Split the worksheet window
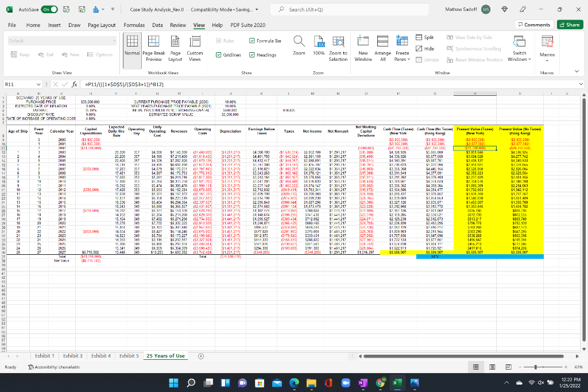This screenshot has height=392, width=588. pos(427,37)
